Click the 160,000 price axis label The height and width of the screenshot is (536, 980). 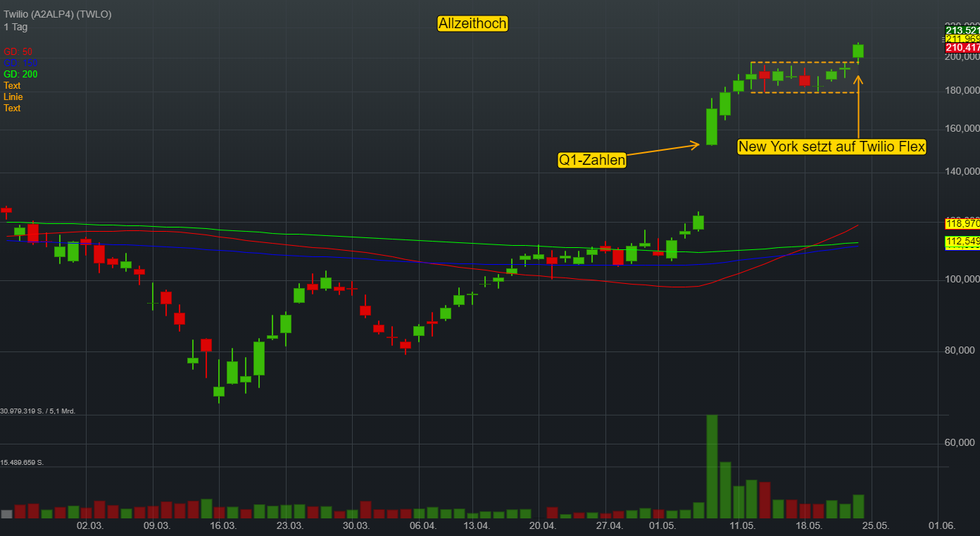coord(963,129)
